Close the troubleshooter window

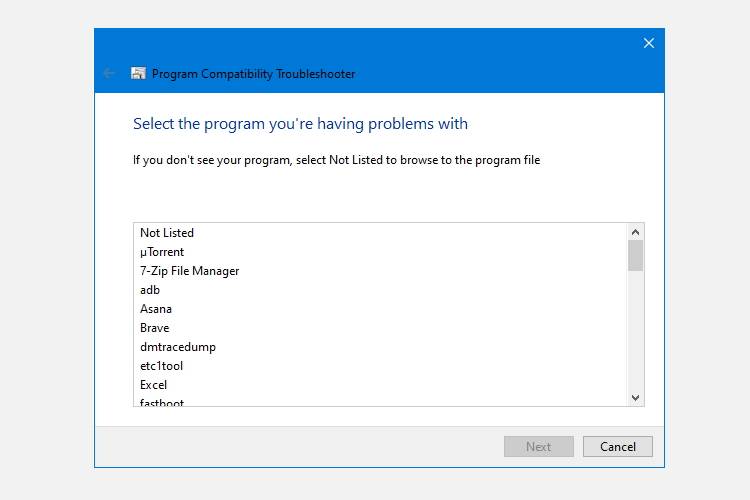tap(648, 43)
